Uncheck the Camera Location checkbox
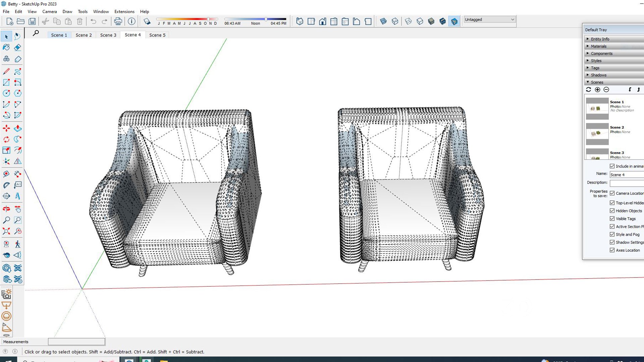644x362 pixels. tap(612, 193)
